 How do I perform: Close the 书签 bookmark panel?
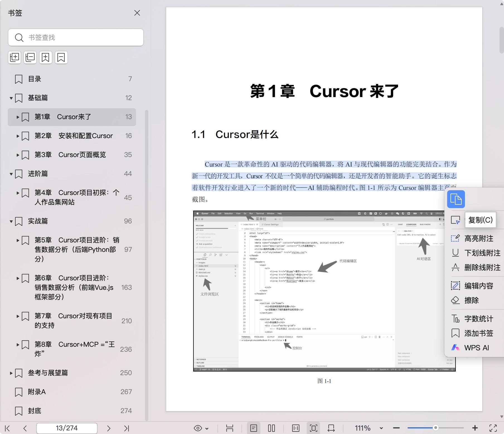coord(137,13)
